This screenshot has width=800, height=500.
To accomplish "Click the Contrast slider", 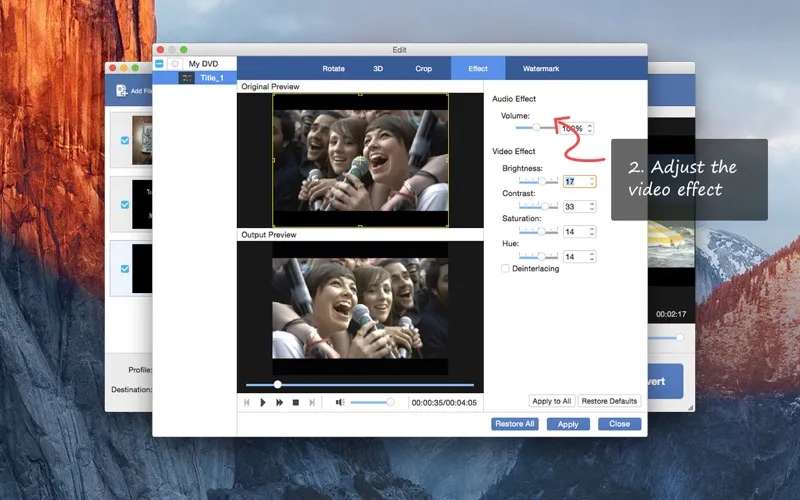I will coord(538,206).
